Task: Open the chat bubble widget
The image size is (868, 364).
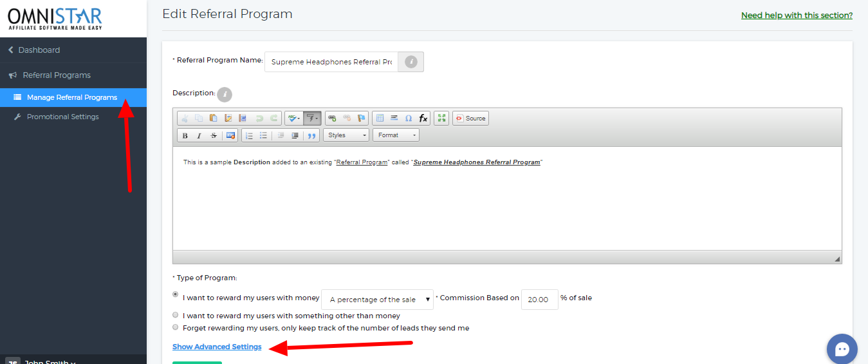Action: tap(842, 349)
